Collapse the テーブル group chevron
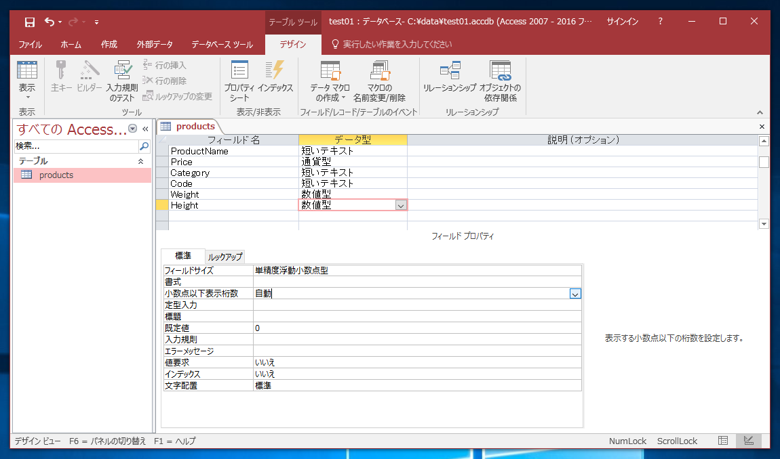Image resolution: width=780 pixels, height=459 pixels. point(141,161)
